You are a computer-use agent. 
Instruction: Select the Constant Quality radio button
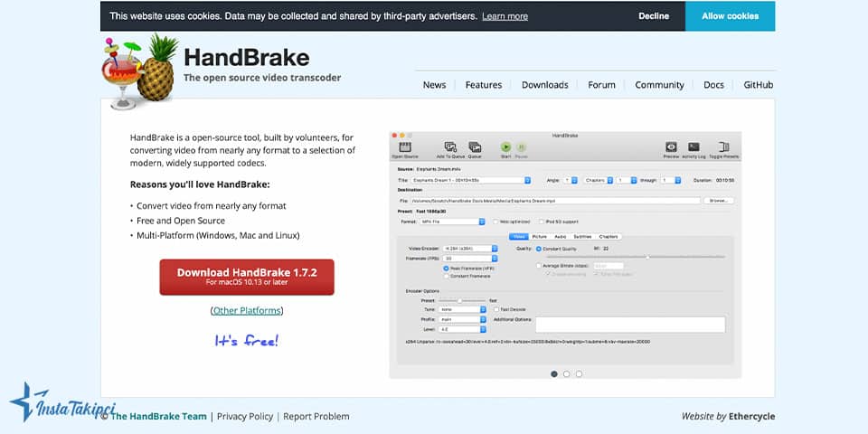point(539,250)
